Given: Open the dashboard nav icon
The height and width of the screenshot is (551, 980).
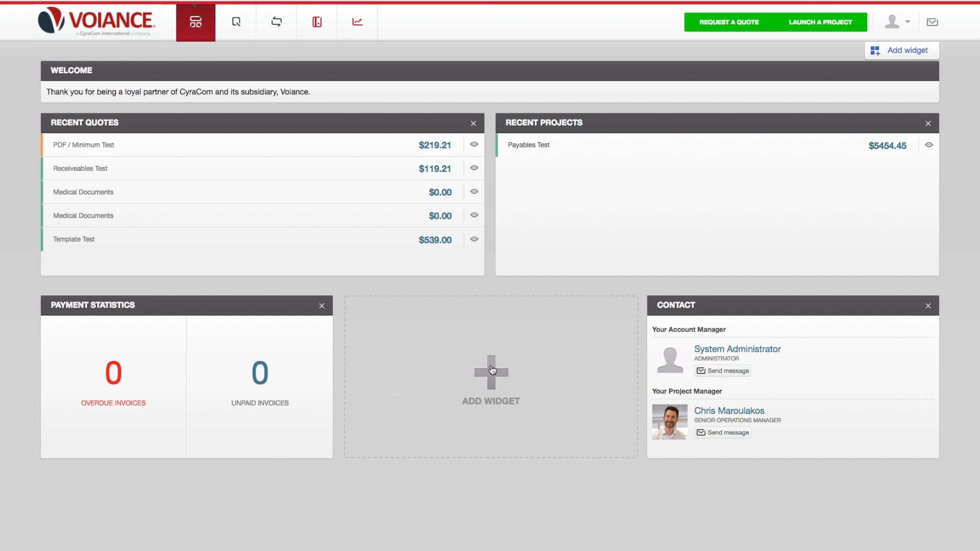Looking at the screenshot, I should coord(195,22).
